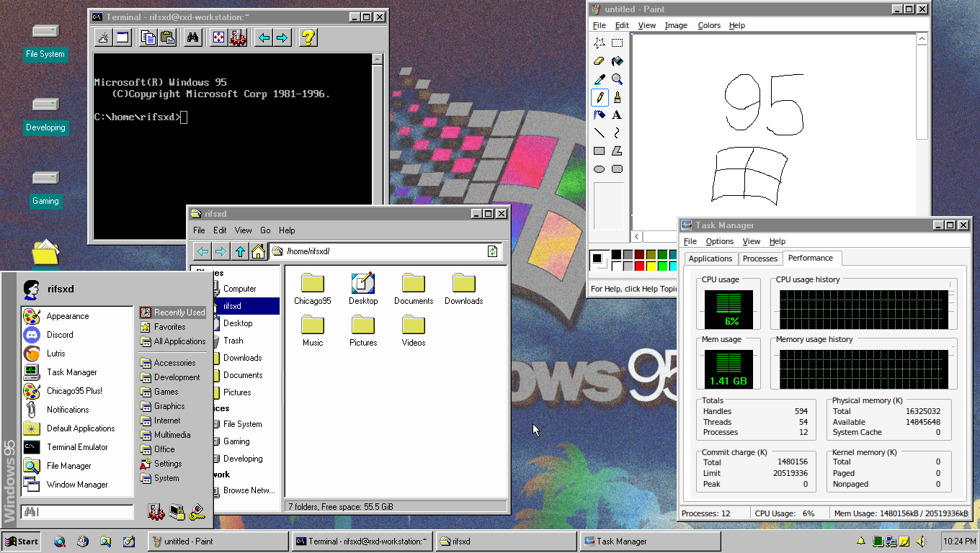Pick the Polygon tool in Paint
980x553 pixels.
click(618, 151)
